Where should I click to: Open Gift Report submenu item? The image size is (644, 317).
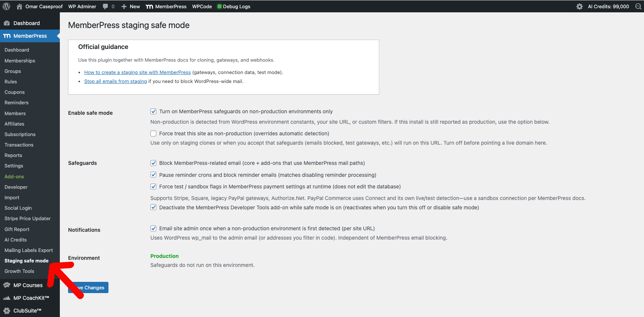click(x=17, y=229)
